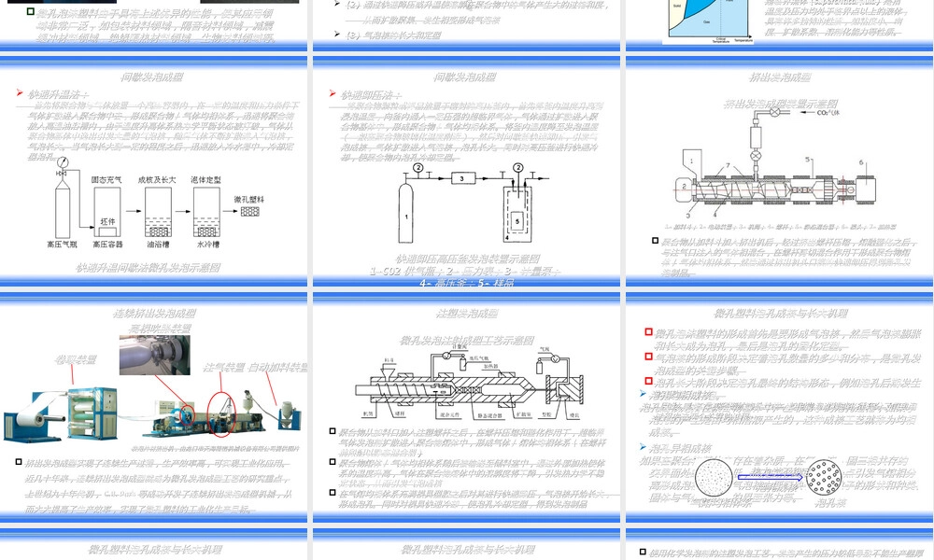Select the slide showing 快速升温法
The width and height of the screenshot is (934, 560).
coord(154,170)
